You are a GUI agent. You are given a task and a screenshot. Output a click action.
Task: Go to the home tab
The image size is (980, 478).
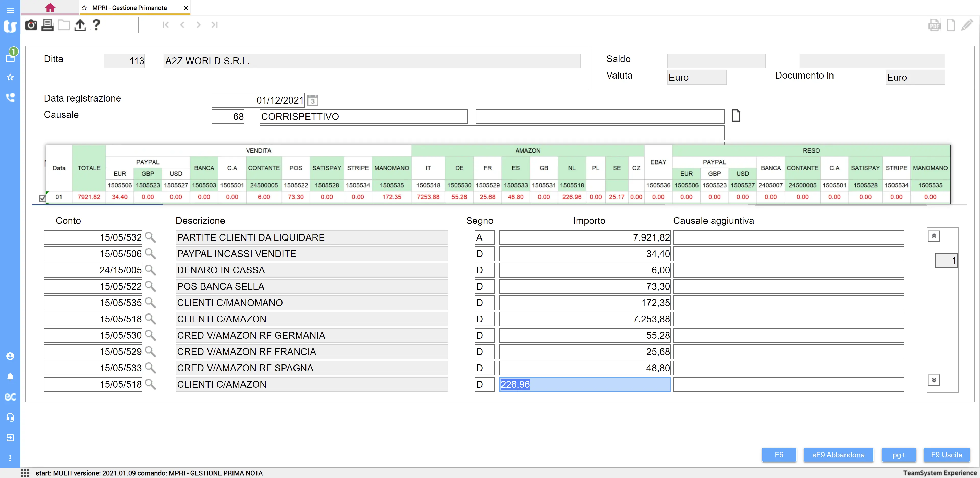pyautogui.click(x=50, y=8)
